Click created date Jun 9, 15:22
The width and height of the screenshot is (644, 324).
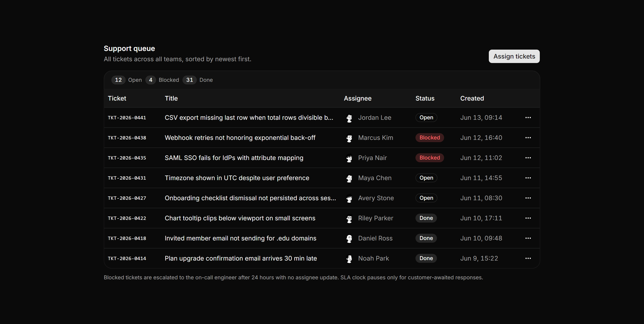pos(479,258)
